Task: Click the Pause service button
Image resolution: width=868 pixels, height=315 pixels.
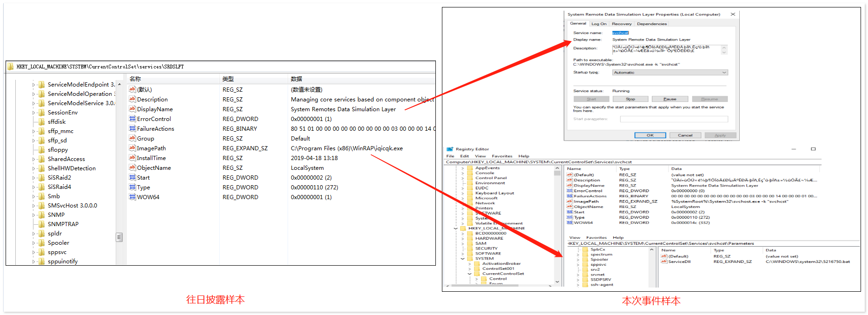Action: point(670,99)
